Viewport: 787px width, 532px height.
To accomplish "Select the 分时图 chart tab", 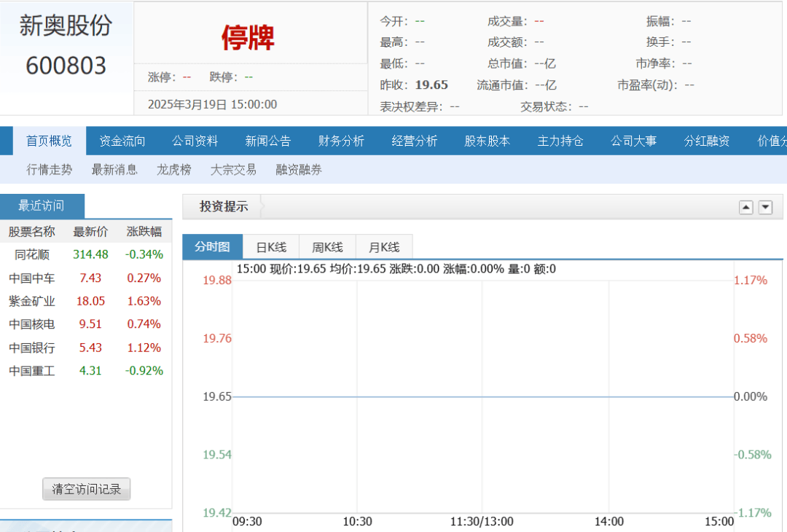I will click(x=212, y=247).
